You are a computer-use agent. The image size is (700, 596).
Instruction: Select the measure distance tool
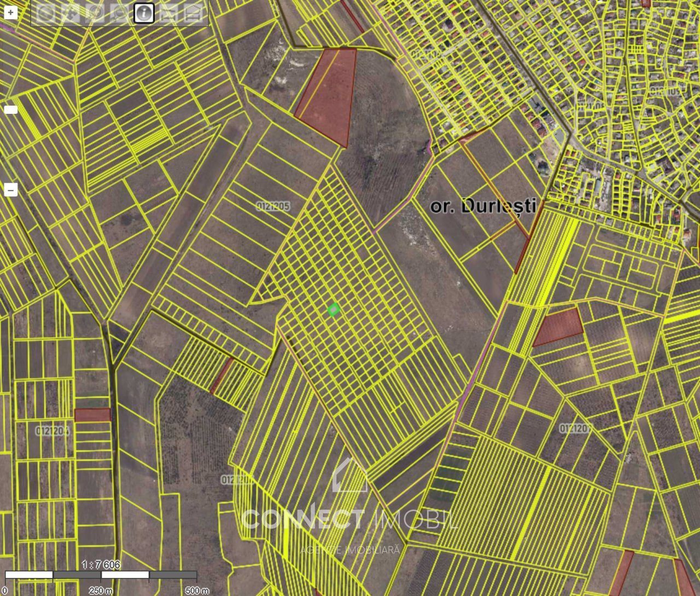[168, 13]
